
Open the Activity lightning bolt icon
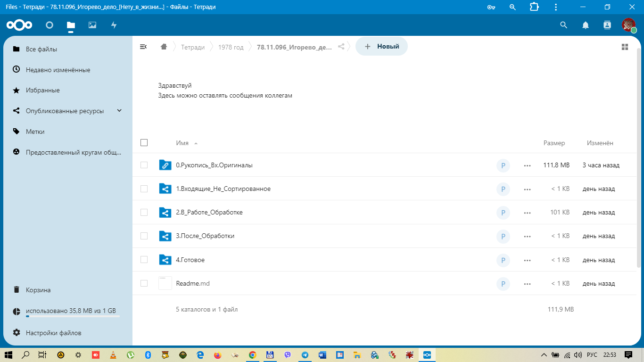tap(114, 25)
